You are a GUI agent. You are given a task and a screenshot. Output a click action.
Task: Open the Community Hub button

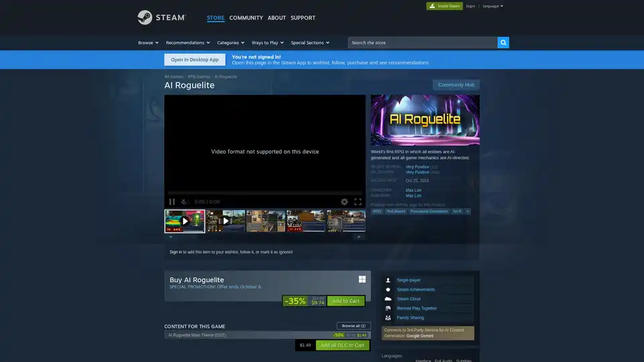point(455,85)
